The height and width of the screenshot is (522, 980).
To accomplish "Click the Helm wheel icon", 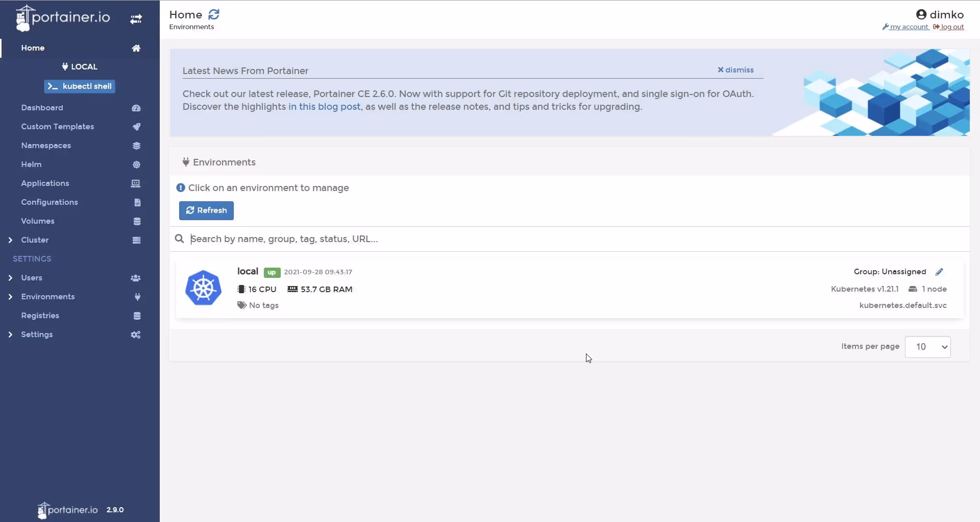I will tap(136, 164).
